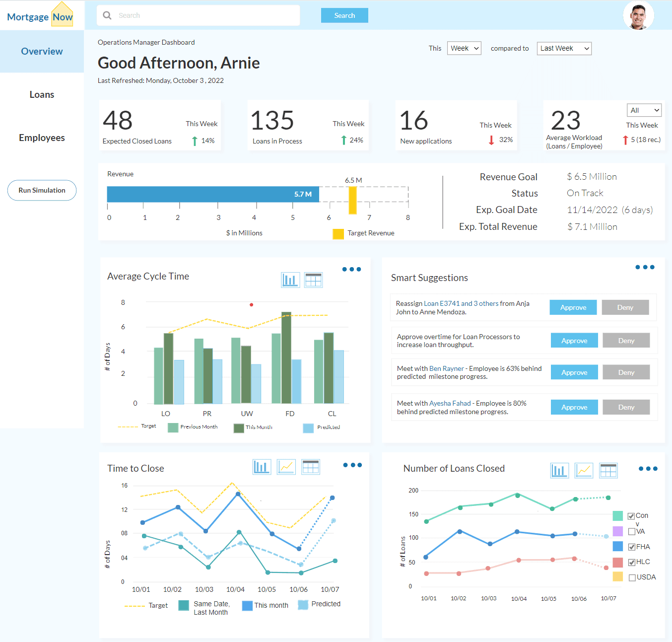Click the Expected Closed Loans up arrow
672x642 pixels.
tap(195, 141)
